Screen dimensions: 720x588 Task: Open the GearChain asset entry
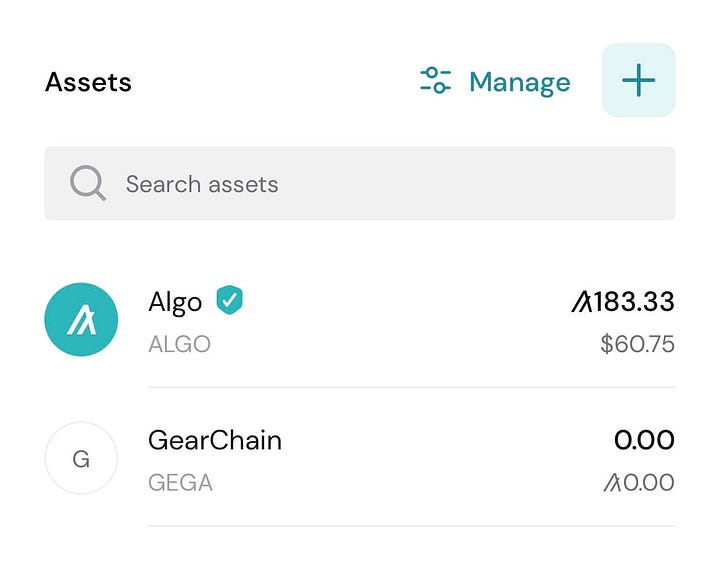click(x=360, y=458)
